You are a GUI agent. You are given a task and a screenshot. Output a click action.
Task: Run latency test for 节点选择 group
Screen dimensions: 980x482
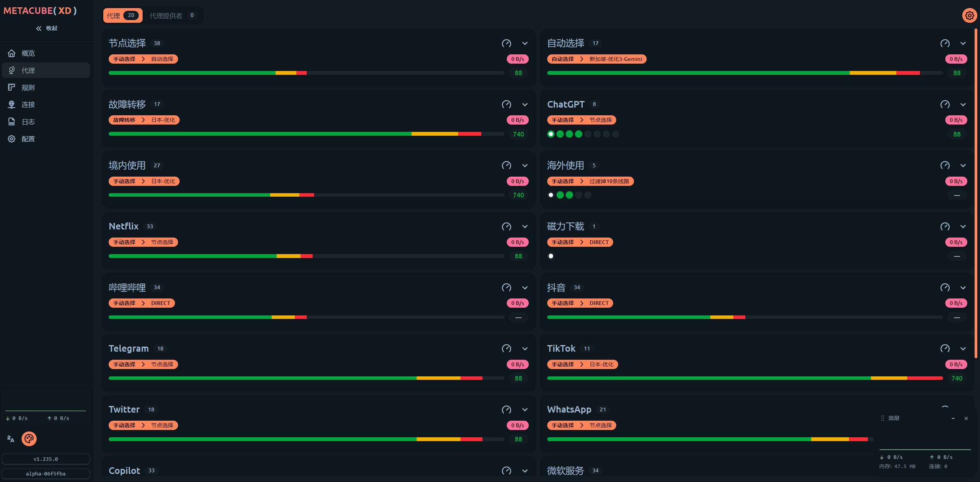tap(506, 43)
